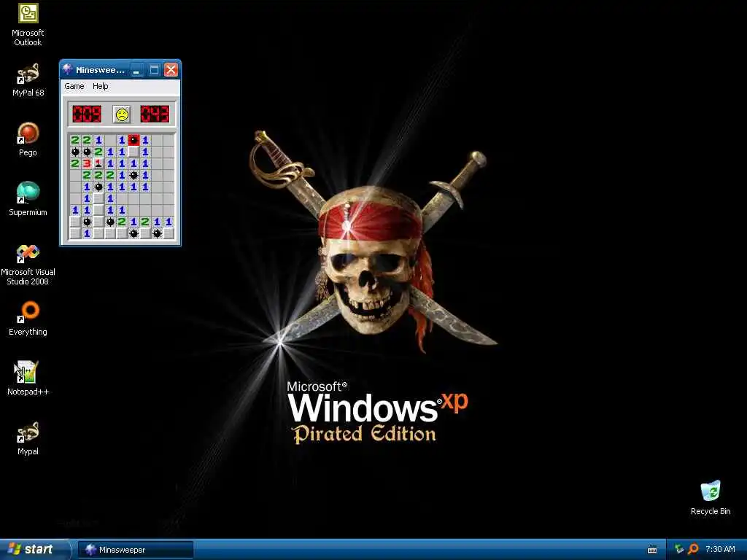This screenshot has height=560, width=747.
Task: Click the Minesweeper title bar mine icon
Action: pyautogui.click(x=68, y=69)
